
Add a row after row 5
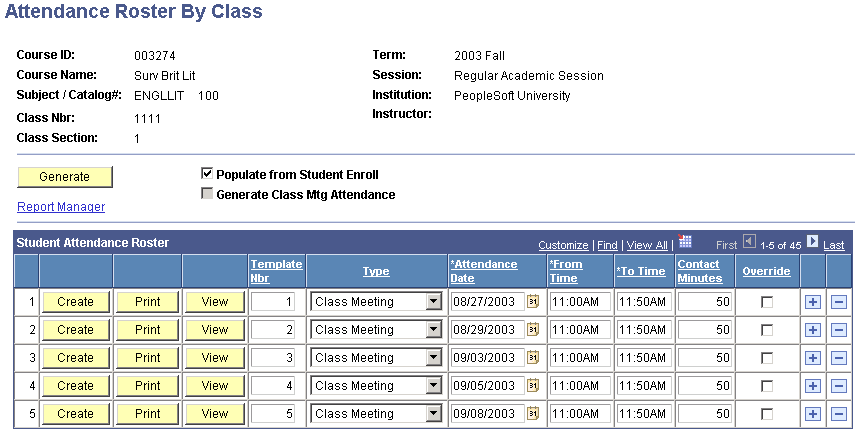click(x=812, y=414)
